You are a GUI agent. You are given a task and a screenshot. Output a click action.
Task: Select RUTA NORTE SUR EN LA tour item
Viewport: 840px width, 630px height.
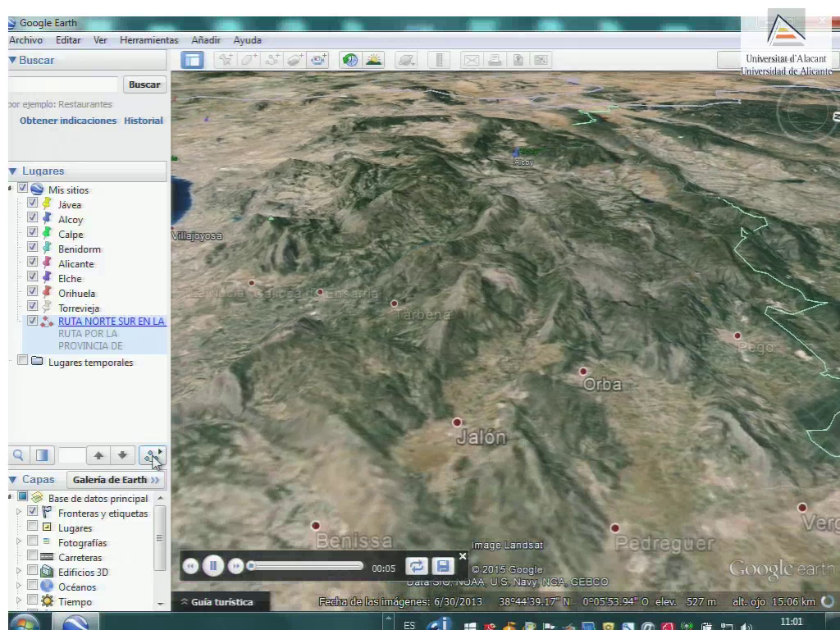point(112,322)
